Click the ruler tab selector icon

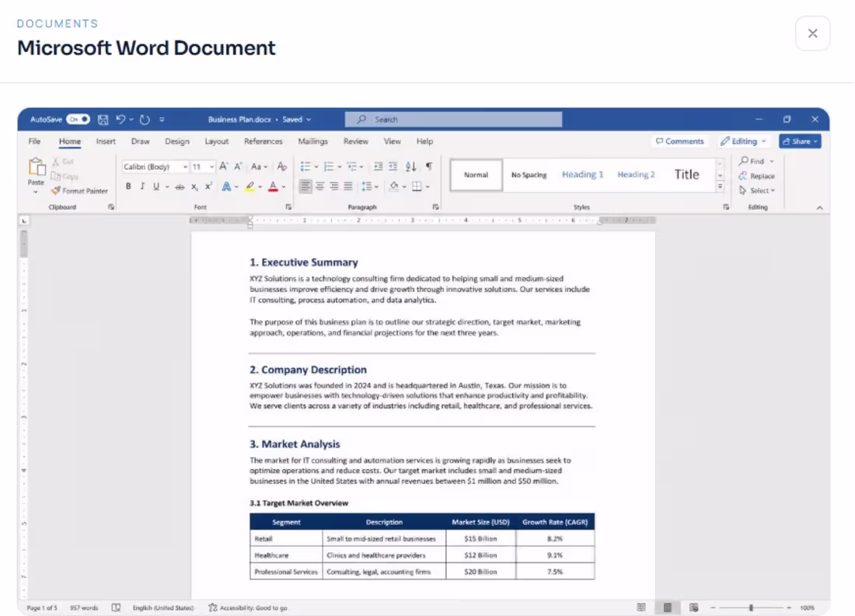[x=24, y=221]
